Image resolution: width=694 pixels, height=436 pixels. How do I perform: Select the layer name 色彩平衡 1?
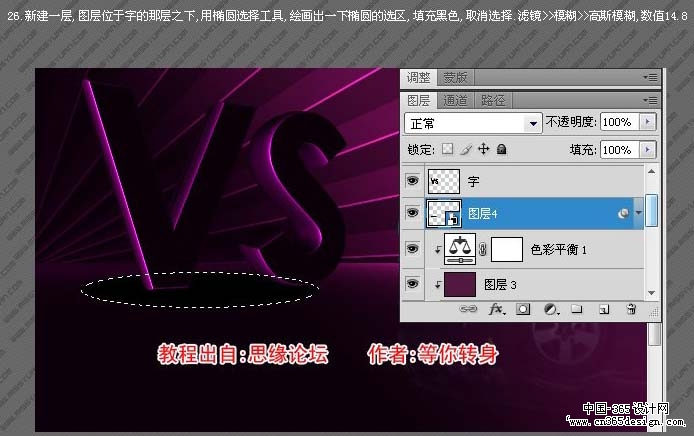click(559, 250)
